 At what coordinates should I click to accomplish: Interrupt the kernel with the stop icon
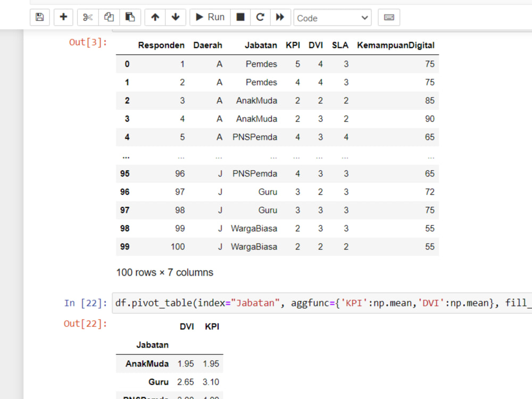pyautogui.click(x=240, y=17)
